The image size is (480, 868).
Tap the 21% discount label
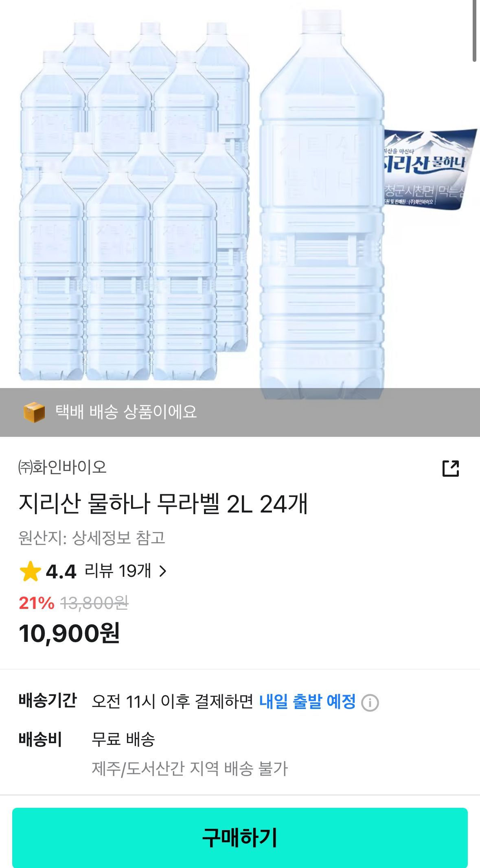[37, 603]
